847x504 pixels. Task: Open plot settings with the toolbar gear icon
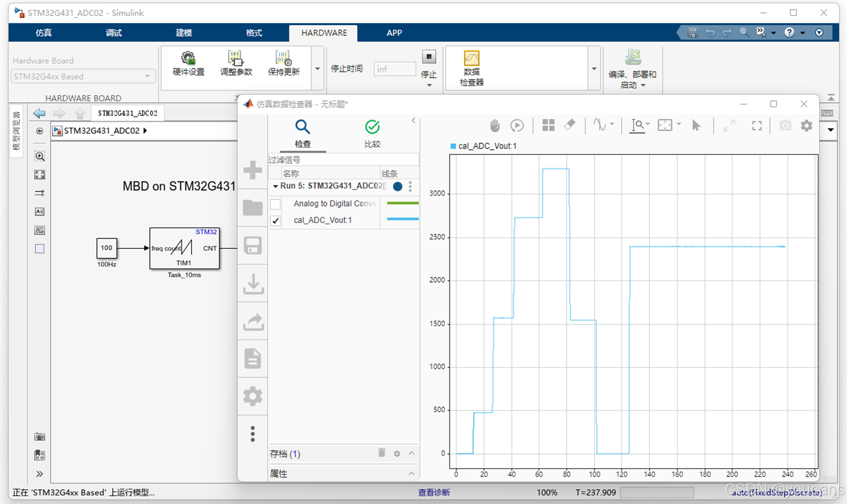[807, 125]
